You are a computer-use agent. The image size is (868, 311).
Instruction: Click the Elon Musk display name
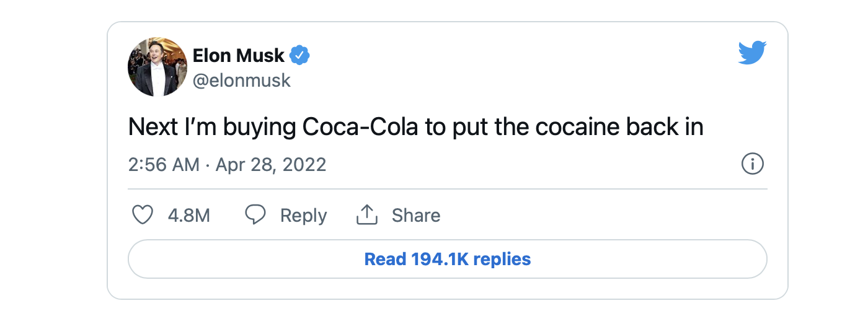239,56
